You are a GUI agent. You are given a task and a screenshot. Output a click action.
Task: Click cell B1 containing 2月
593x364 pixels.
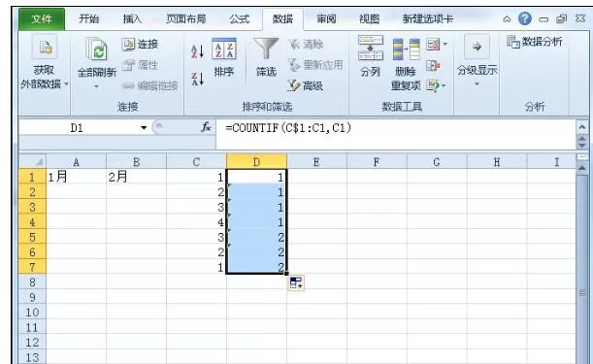[136, 177]
